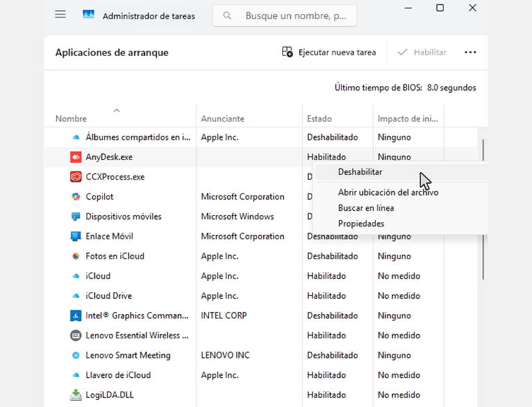Click the Habilitar checkmark icon
This screenshot has height=407, width=532.
[402, 52]
